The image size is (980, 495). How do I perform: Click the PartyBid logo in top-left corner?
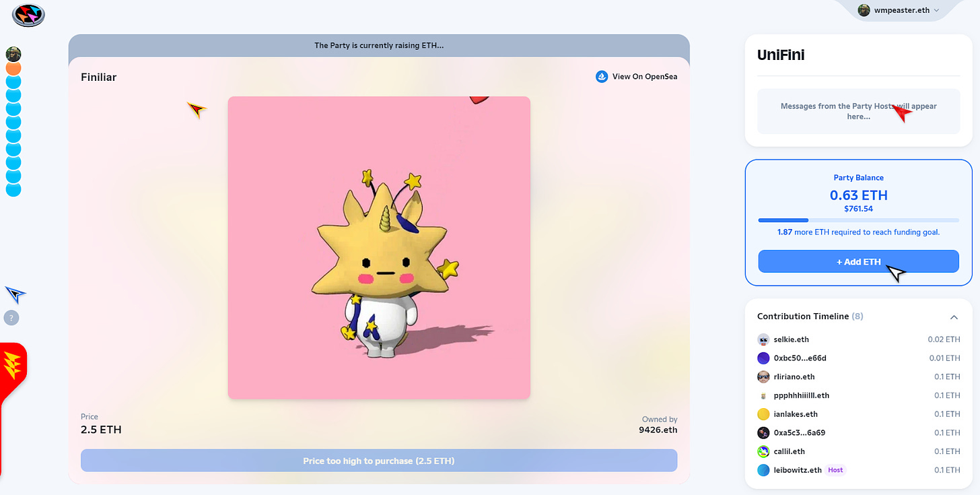coord(28,15)
